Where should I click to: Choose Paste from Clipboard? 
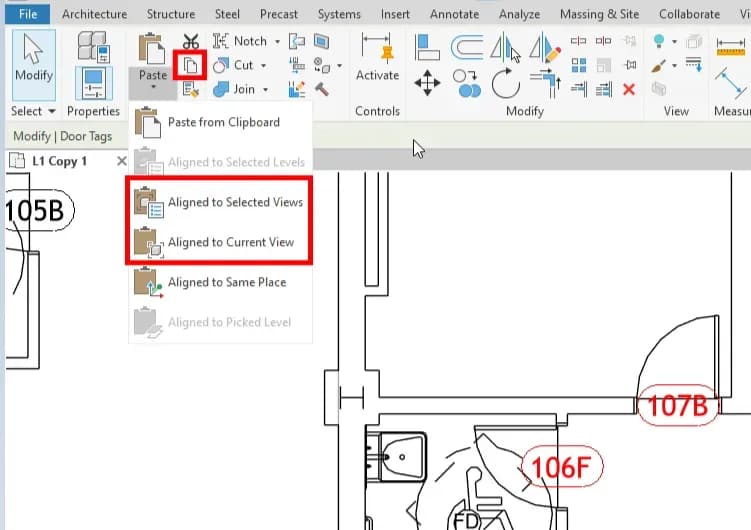pos(220,122)
